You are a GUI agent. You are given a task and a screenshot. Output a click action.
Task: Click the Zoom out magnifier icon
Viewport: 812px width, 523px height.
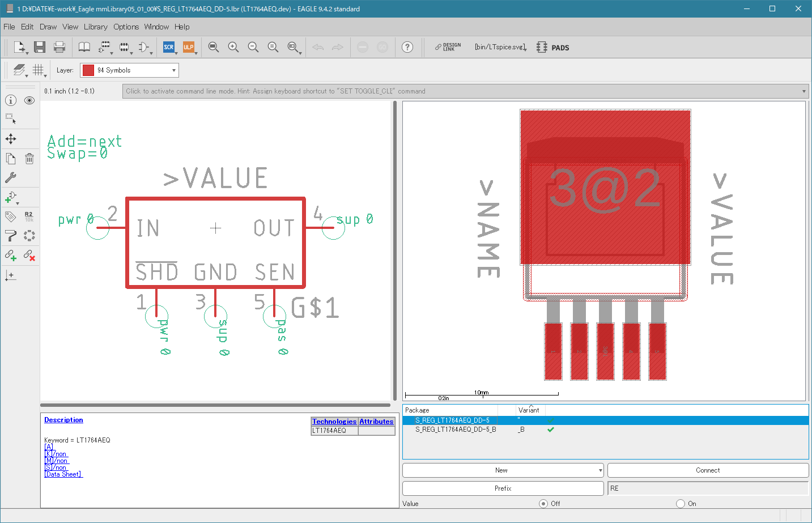(253, 47)
